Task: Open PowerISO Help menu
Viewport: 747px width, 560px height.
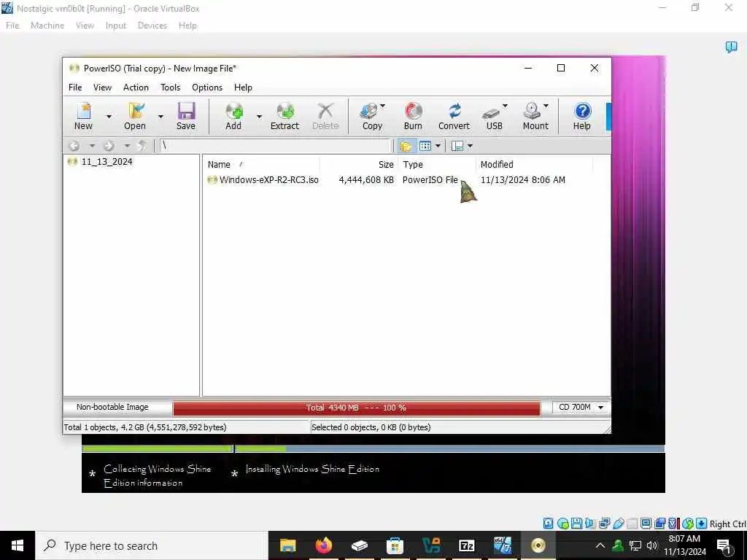Action: pos(243,87)
